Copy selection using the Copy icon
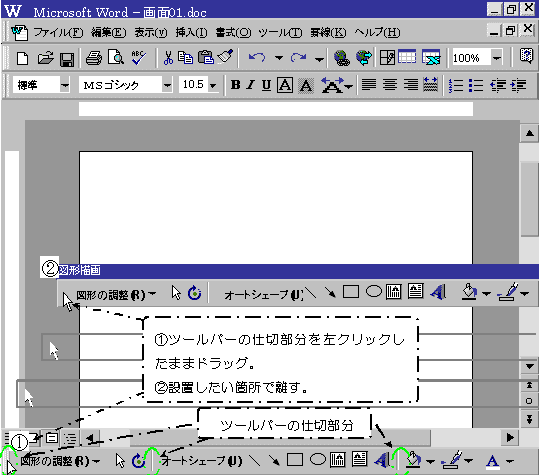Screen dimensions: 539x475 coord(186,58)
